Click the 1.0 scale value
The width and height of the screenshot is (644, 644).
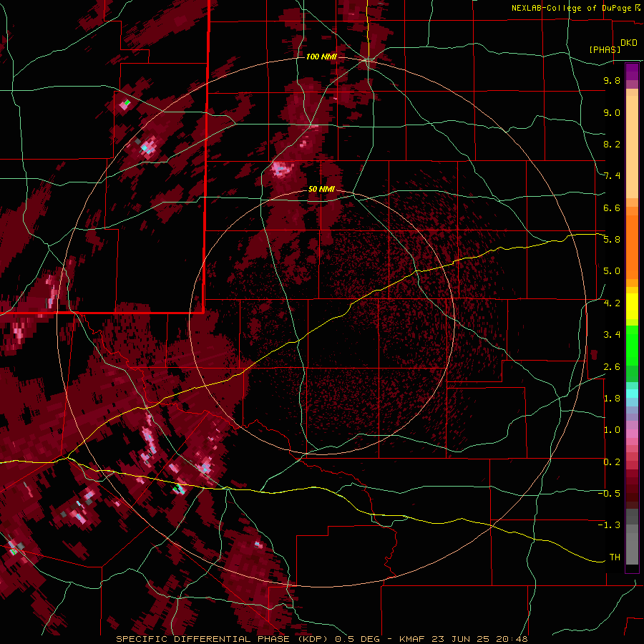pos(612,430)
